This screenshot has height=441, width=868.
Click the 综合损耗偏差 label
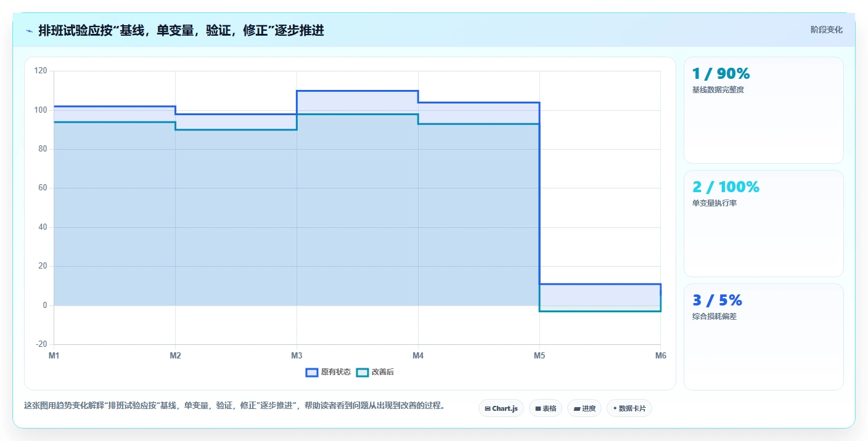tap(714, 317)
